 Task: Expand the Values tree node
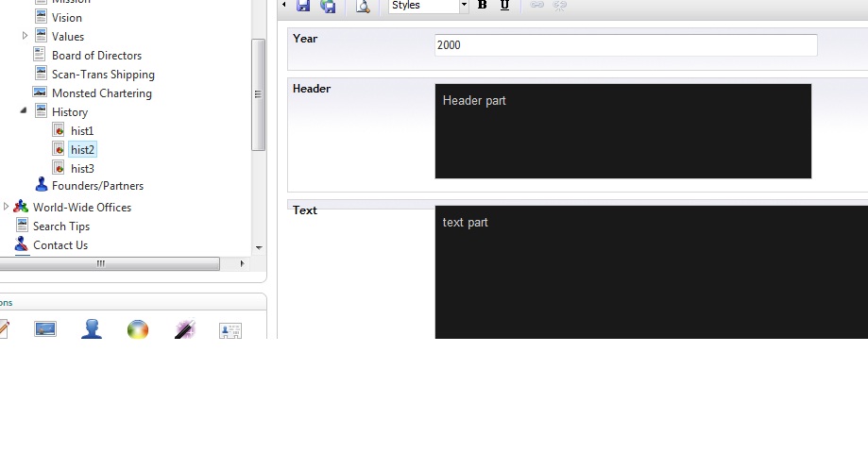25,36
